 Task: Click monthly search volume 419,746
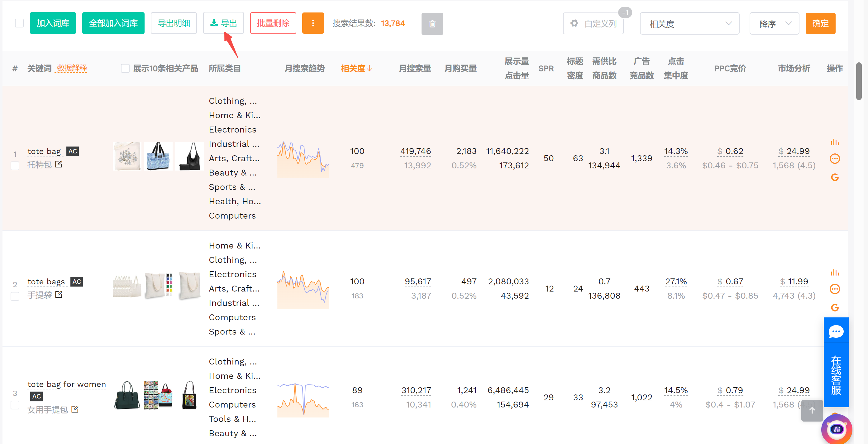coord(416,151)
